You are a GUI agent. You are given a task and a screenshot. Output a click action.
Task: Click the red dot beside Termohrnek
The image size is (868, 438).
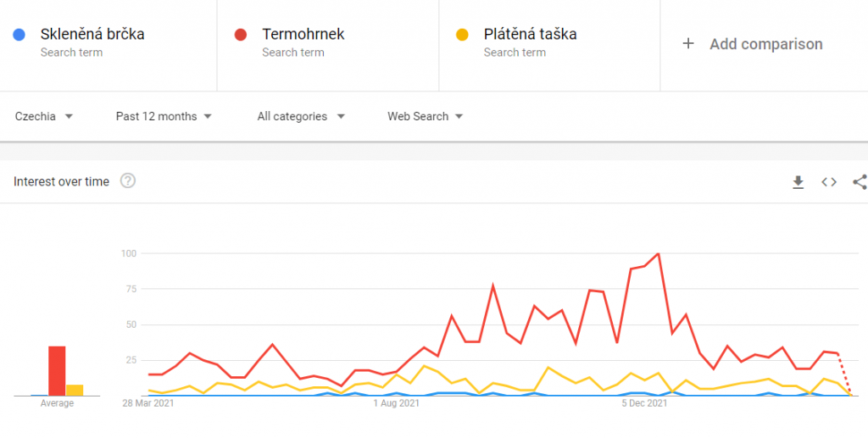click(x=241, y=35)
